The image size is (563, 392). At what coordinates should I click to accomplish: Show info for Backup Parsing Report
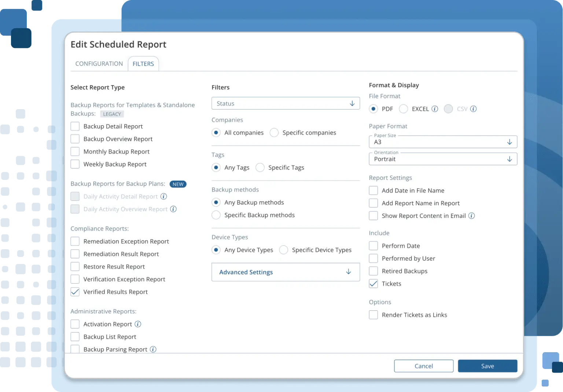[153, 349]
